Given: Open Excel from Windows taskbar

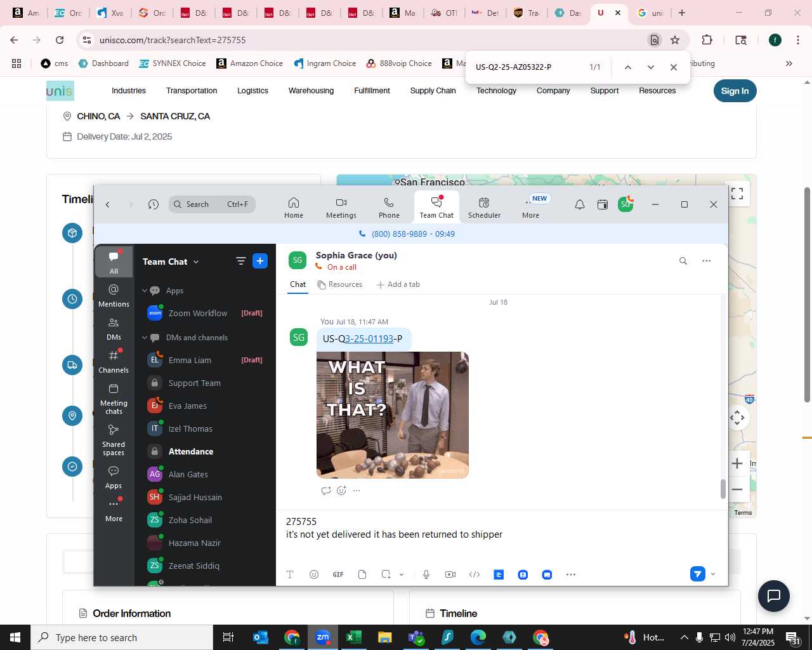Looking at the screenshot, I should tap(354, 637).
